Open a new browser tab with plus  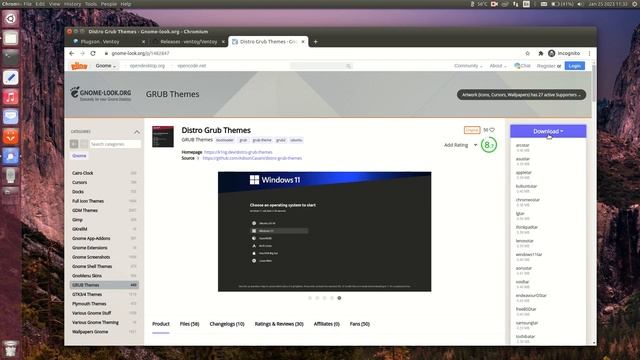tap(316, 42)
